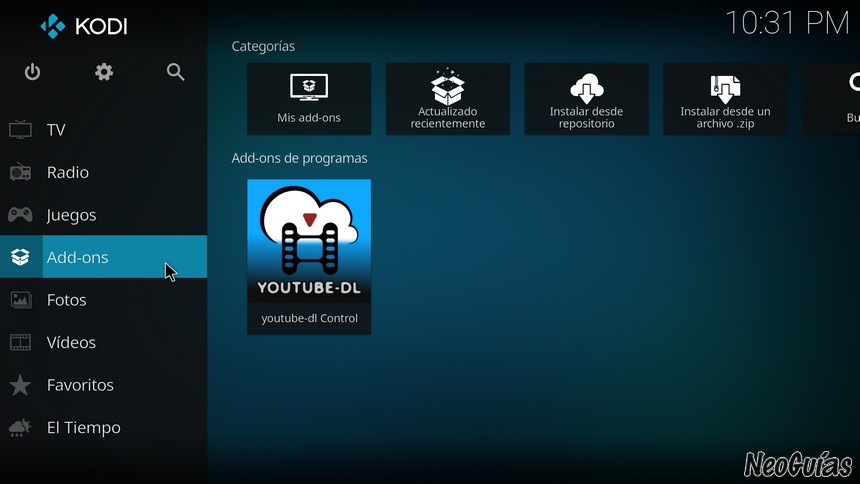Click the weather cloud icon for El Tiempo

[x=20, y=427]
